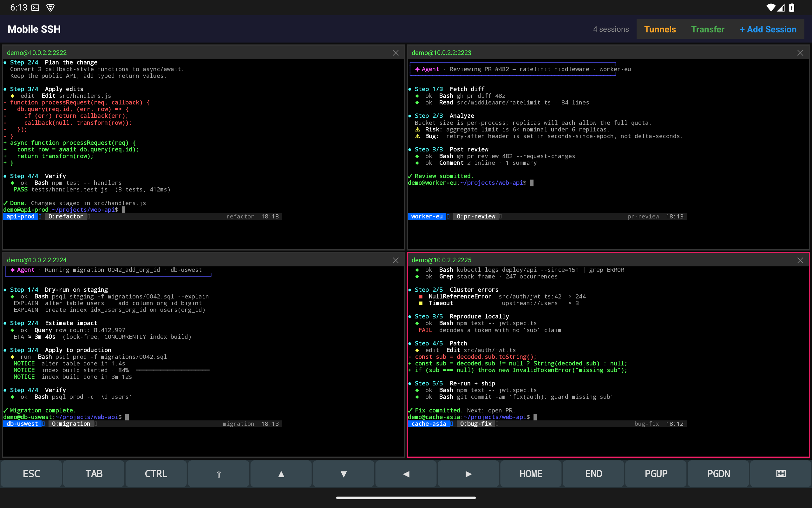Click the index build 84% progress bar
The image size is (812, 508).
pos(173,370)
